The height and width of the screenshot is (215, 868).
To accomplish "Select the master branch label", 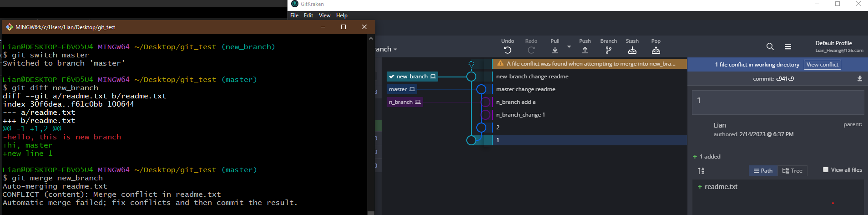I will coord(402,89).
